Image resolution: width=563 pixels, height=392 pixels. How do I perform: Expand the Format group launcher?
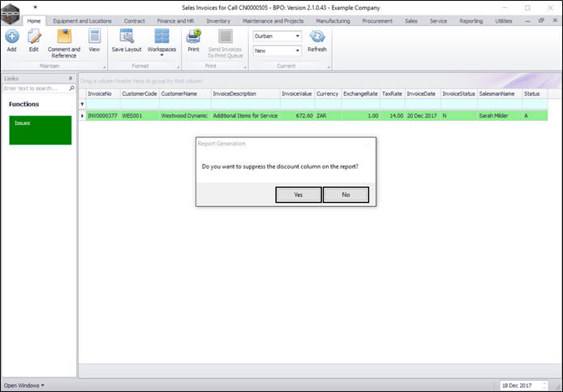coord(178,67)
